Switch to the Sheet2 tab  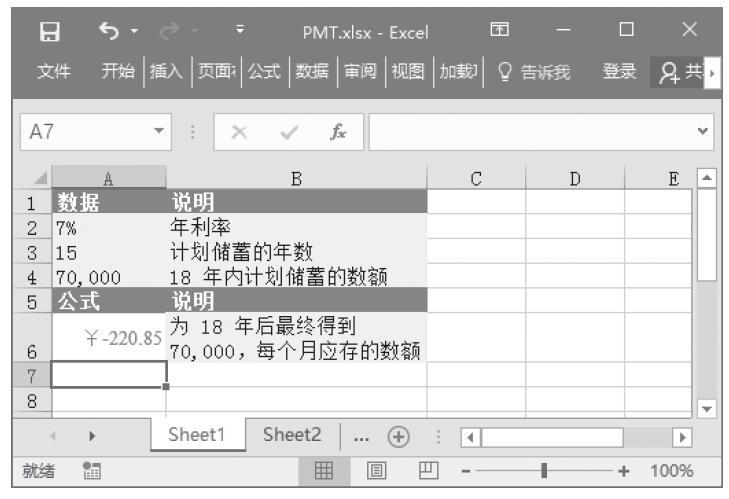(292, 435)
